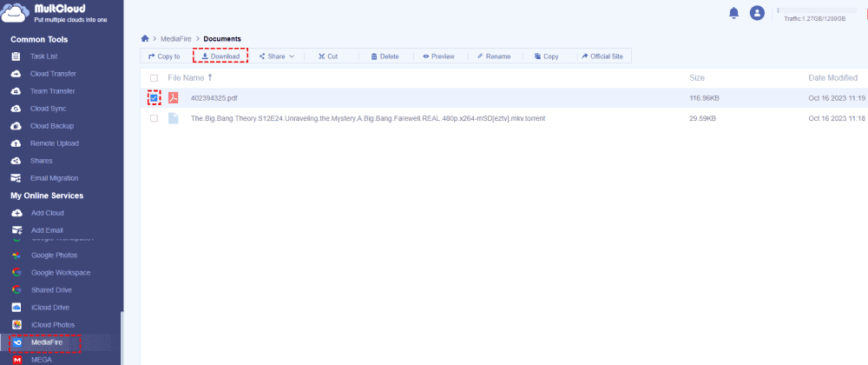
Task: Click the 116.96KB size value
Action: 704,98
